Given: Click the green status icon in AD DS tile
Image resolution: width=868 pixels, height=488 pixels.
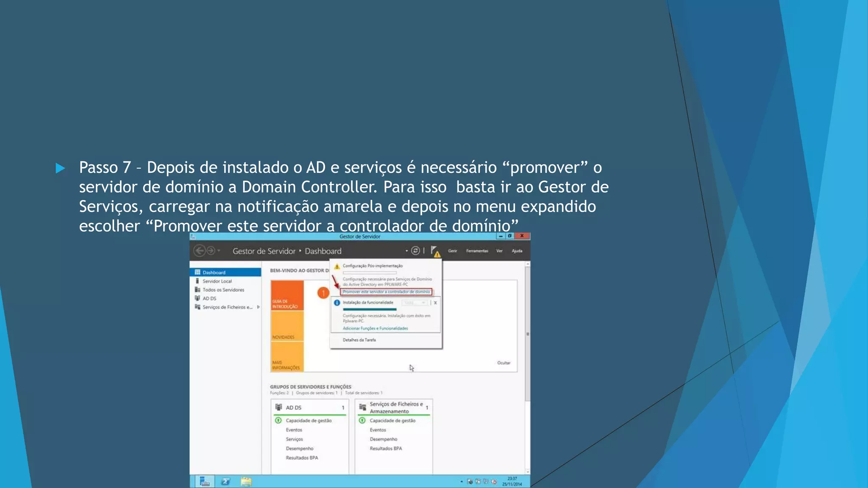Looking at the screenshot, I should pyautogui.click(x=278, y=421).
